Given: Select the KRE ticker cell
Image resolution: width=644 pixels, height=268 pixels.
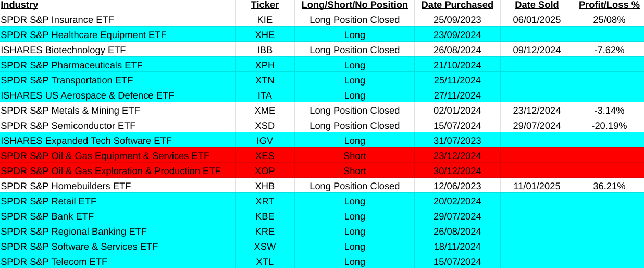Looking at the screenshot, I should (x=265, y=232).
